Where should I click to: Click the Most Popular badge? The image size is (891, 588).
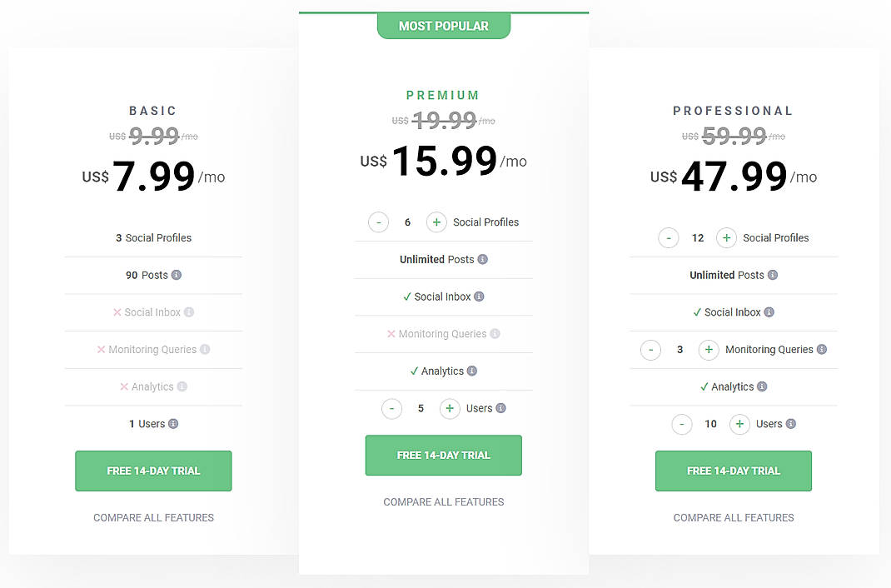pyautogui.click(x=444, y=26)
